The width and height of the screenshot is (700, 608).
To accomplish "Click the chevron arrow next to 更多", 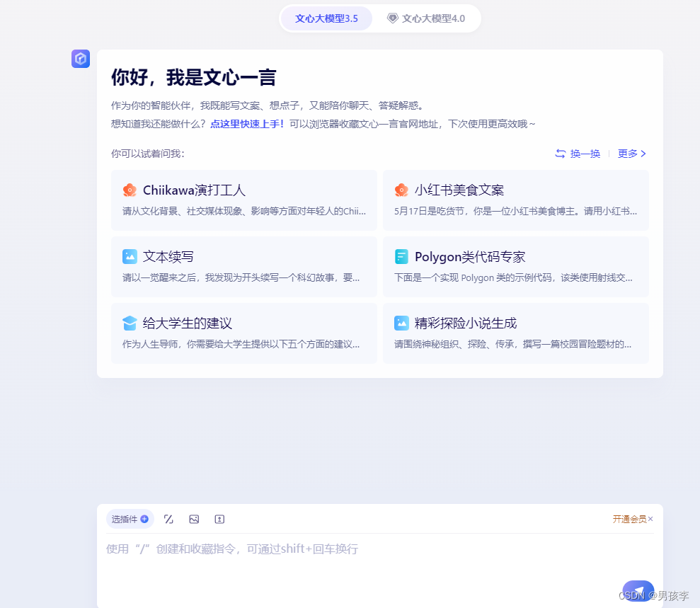I will pyautogui.click(x=643, y=154).
